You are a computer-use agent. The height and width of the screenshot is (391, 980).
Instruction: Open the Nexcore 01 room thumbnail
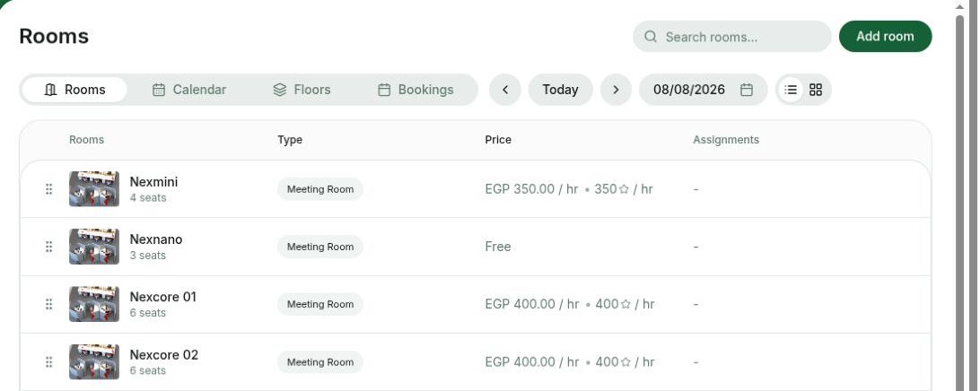pyautogui.click(x=93, y=304)
